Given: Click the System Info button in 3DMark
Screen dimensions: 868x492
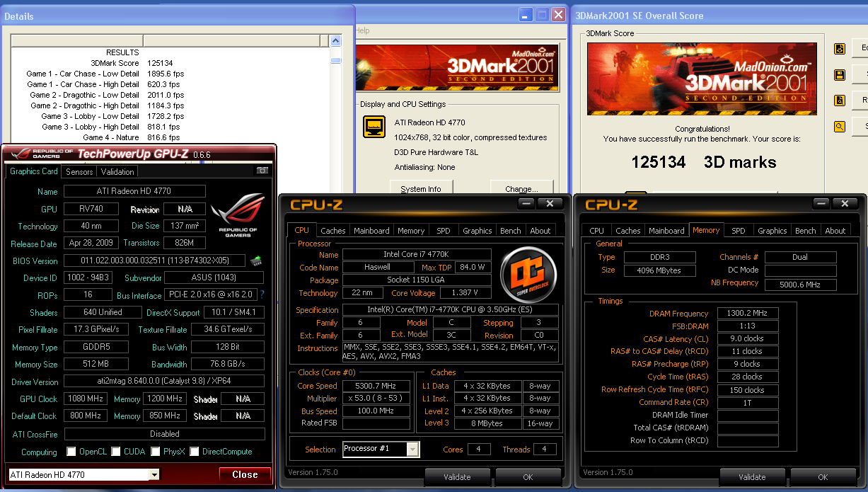Looking at the screenshot, I should pos(421,188).
